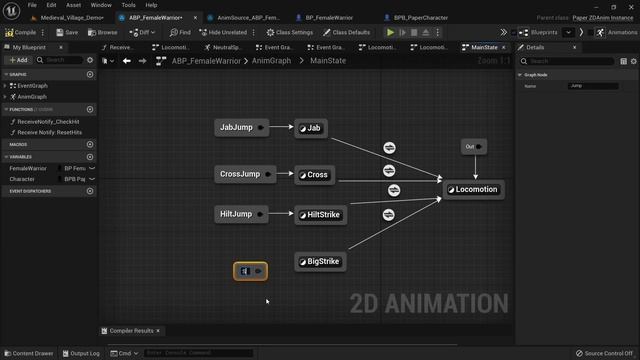The width and height of the screenshot is (640, 360).
Task: Open the Asset menu
Action: point(73,5)
